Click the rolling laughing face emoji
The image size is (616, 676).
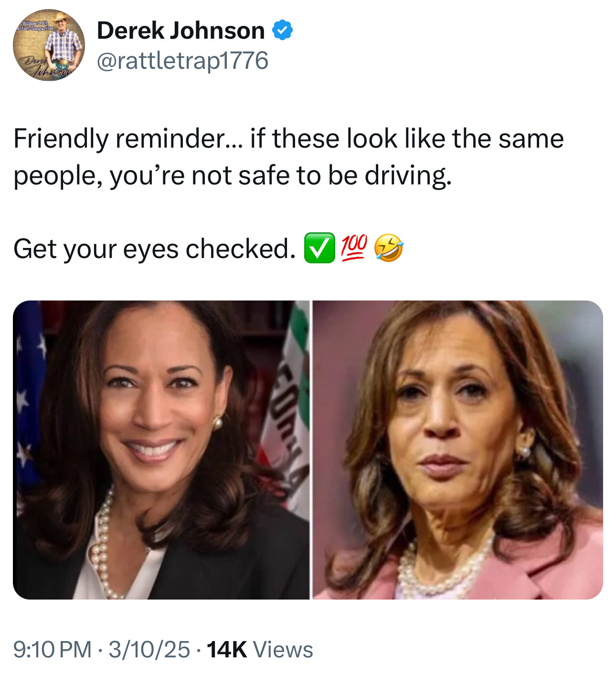pos(388,248)
